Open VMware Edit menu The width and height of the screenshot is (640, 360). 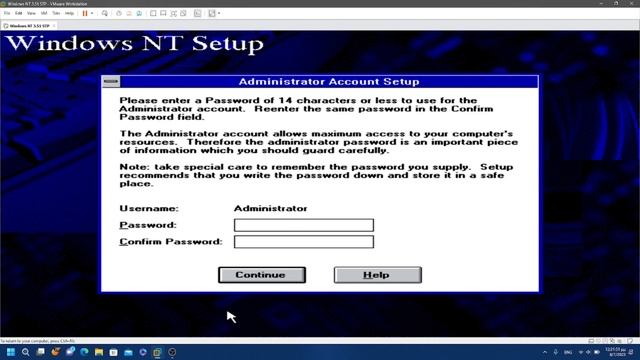(19, 13)
